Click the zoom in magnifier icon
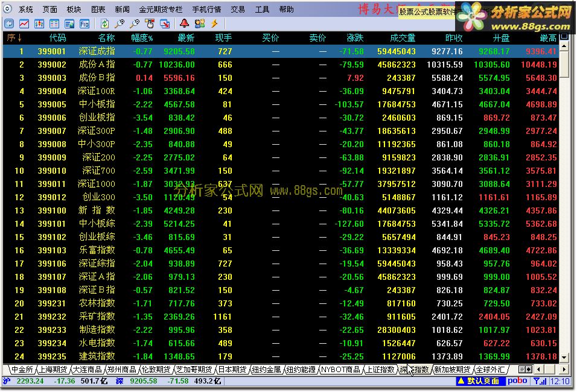 (120, 24)
